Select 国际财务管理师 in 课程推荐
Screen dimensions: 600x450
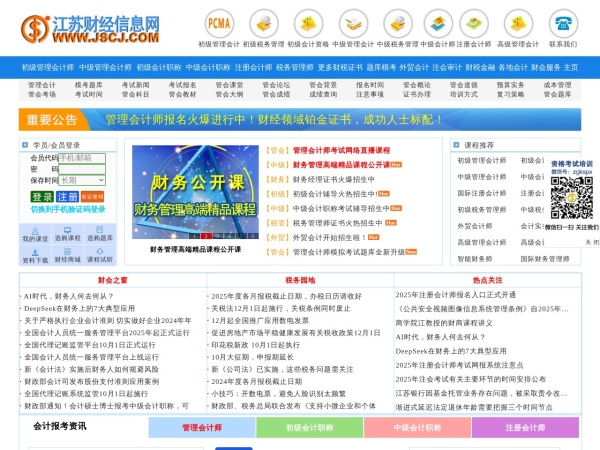click(x=545, y=259)
